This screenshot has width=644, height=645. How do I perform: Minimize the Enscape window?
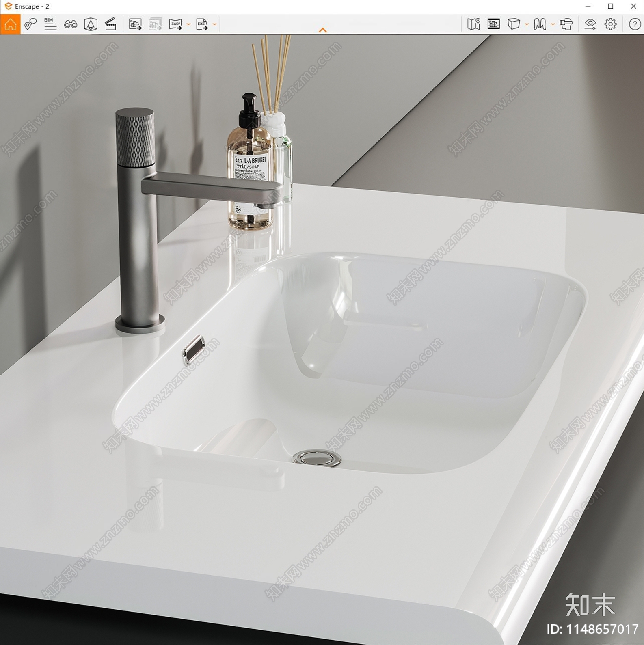click(x=588, y=6)
